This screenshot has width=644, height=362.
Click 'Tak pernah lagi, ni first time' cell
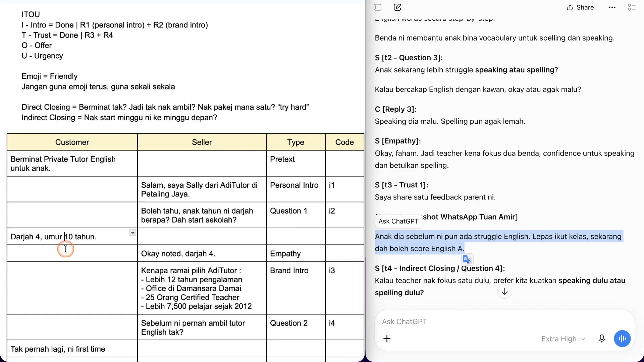pyautogui.click(x=72, y=349)
